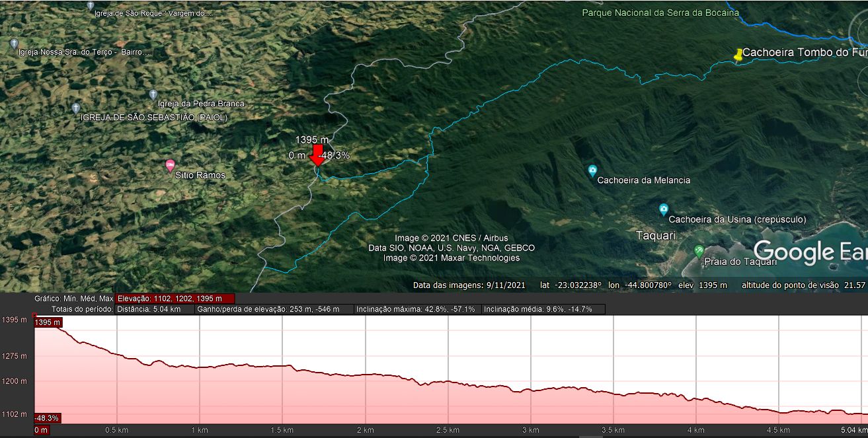
Task: Open the Cachoeira da Usina photo marker
Action: coord(663,210)
